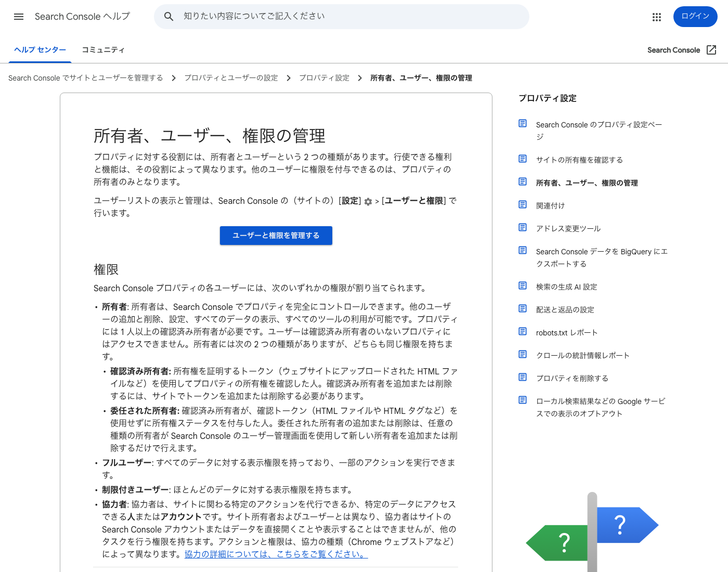This screenshot has height=572, width=728.
Task: Open sidebar link robots.txt レポート
Action: [x=567, y=333]
